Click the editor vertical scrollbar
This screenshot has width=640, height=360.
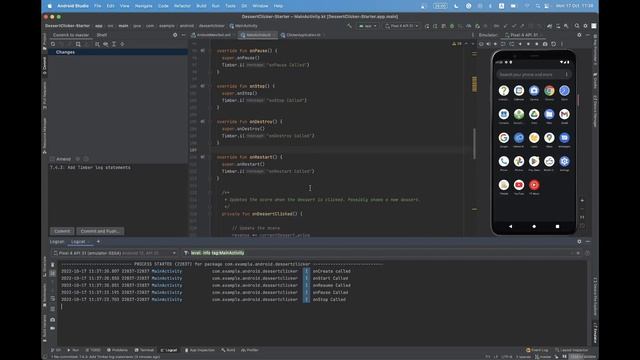point(474,144)
